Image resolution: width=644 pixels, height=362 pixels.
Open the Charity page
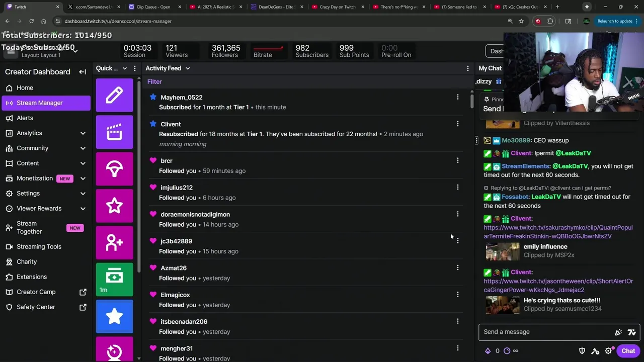tap(46, 261)
